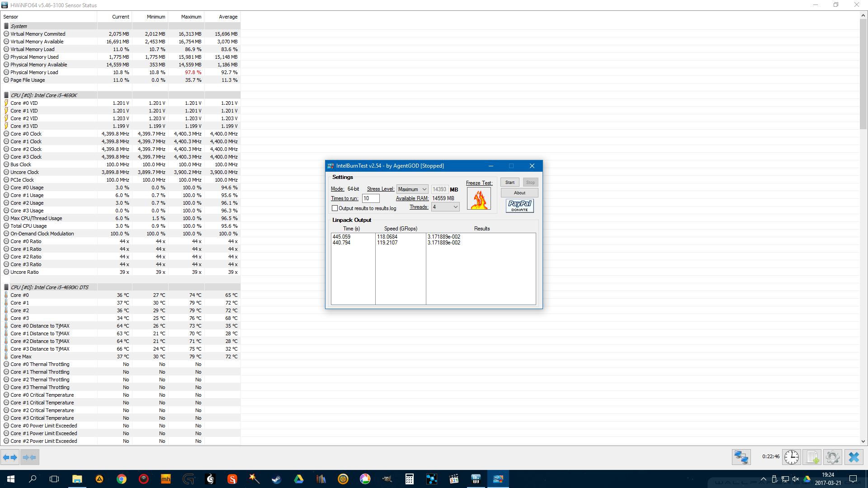Select the Core #0 VID row
868x488 pixels.
click(x=121, y=103)
